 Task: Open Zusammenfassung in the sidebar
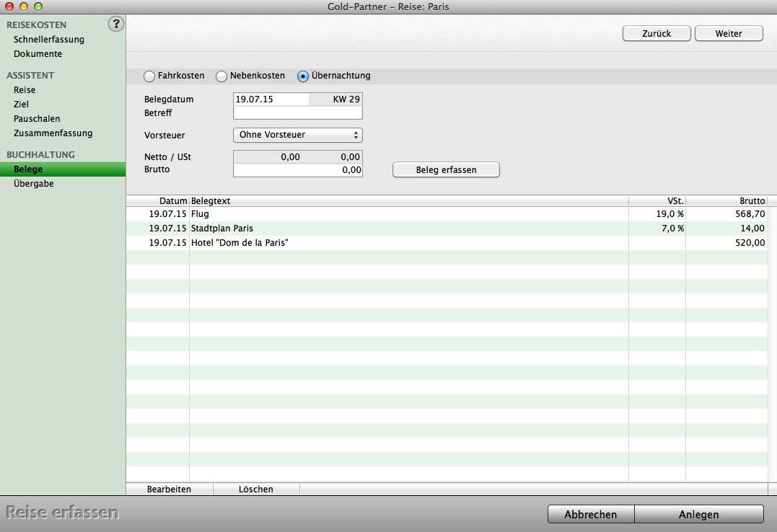(x=53, y=133)
